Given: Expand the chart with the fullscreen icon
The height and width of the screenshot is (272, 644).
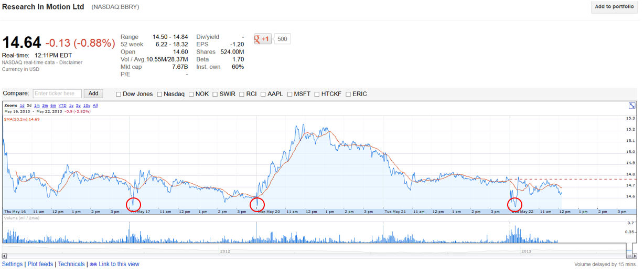Looking at the screenshot, I should (632, 106).
